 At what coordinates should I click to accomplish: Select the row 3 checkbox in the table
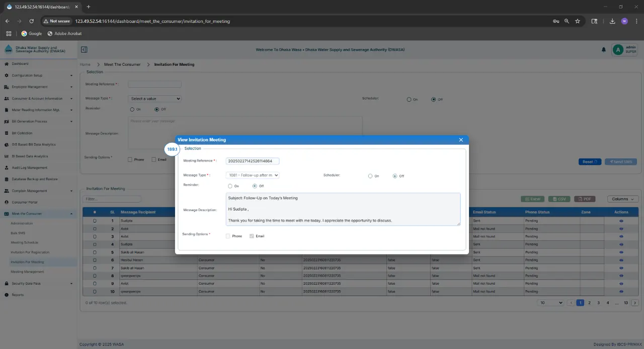pos(95,236)
